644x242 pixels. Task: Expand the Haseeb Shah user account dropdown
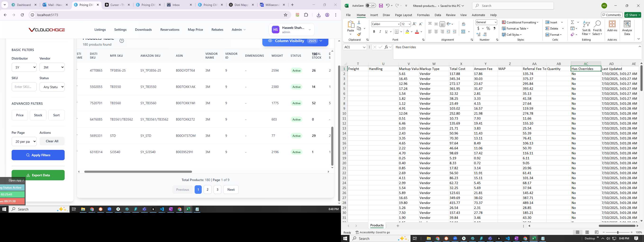tap(291, 30)
